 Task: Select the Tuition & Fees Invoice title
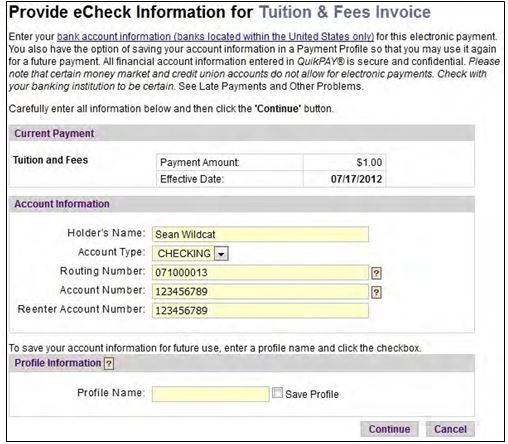point(345,12)
